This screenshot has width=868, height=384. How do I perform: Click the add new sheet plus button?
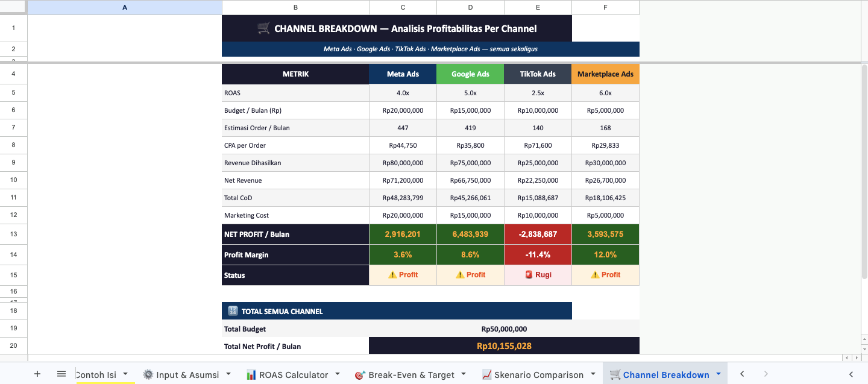tap(37, 374)
